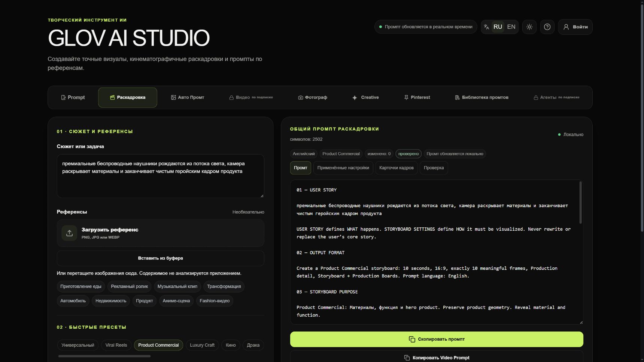Switch interface language to EN
This screenshot has height=362, width=644.
pos(511,27)
